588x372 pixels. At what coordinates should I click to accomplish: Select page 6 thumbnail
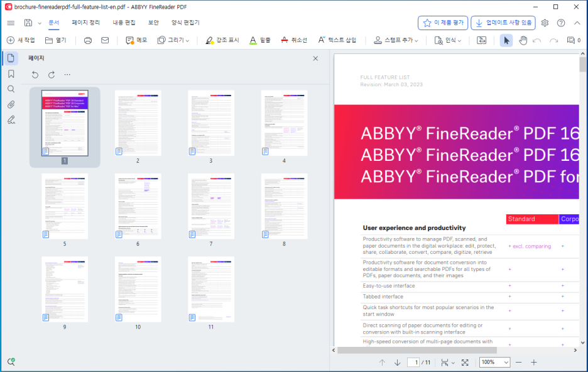(x=138, y=206)
